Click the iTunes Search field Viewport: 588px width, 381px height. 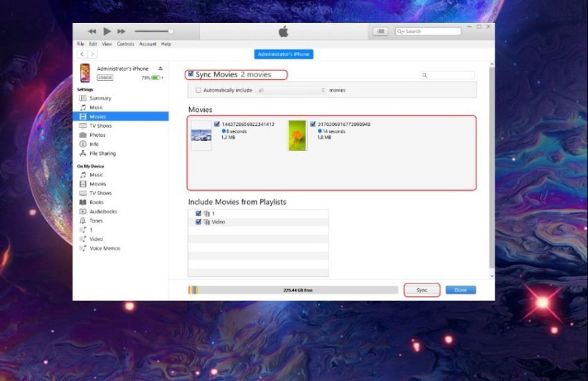(x=428, y=32)
